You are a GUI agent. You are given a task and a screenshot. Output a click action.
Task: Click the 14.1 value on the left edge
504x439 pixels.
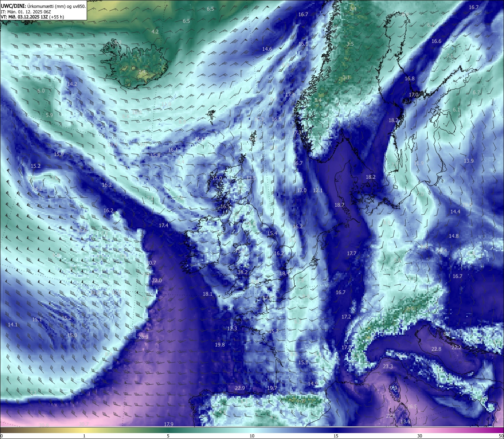click(x=13, y=324)
